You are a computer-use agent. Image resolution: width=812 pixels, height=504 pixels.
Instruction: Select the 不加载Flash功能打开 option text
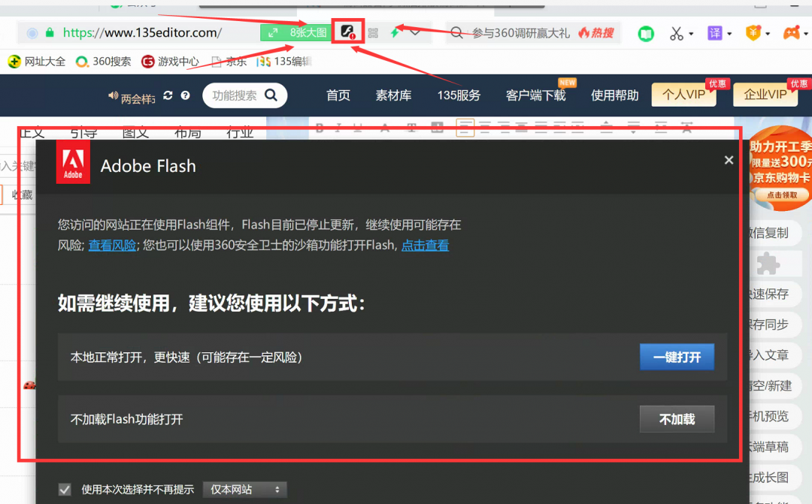(x=127, y=419)
